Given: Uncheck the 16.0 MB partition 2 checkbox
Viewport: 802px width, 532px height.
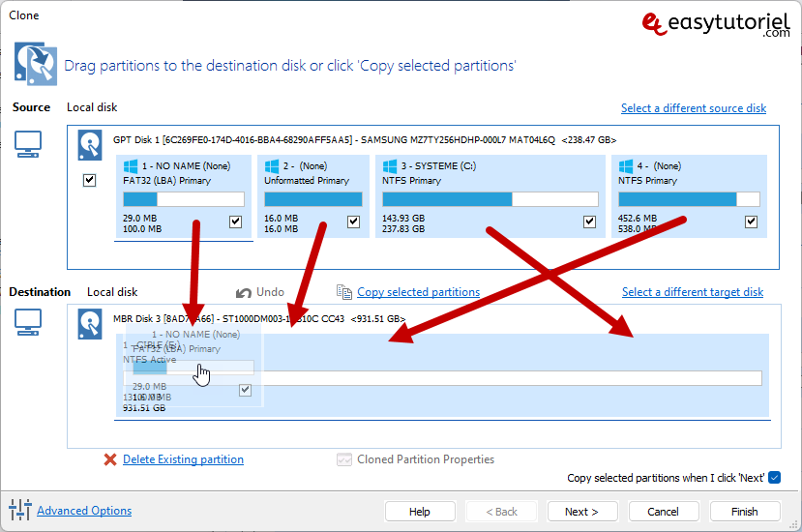Looking at the screenshot, I should click(353, 222).
